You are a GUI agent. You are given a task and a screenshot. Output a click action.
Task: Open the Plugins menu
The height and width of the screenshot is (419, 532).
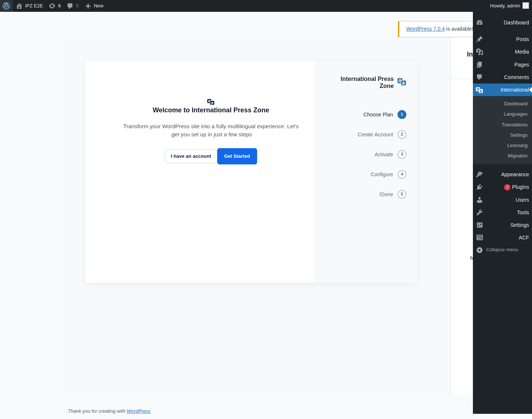[x=521, y=187]
